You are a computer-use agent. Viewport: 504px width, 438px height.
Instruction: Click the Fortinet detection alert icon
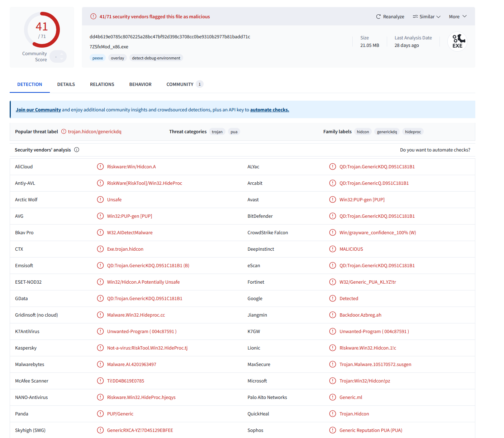click(x=333, y=282)
